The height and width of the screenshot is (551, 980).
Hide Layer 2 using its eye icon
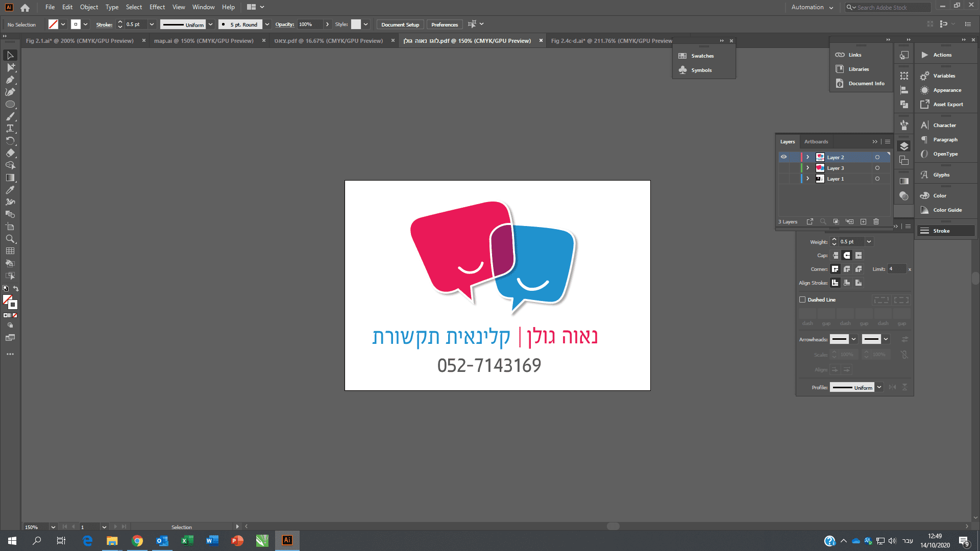pos(783,157)
